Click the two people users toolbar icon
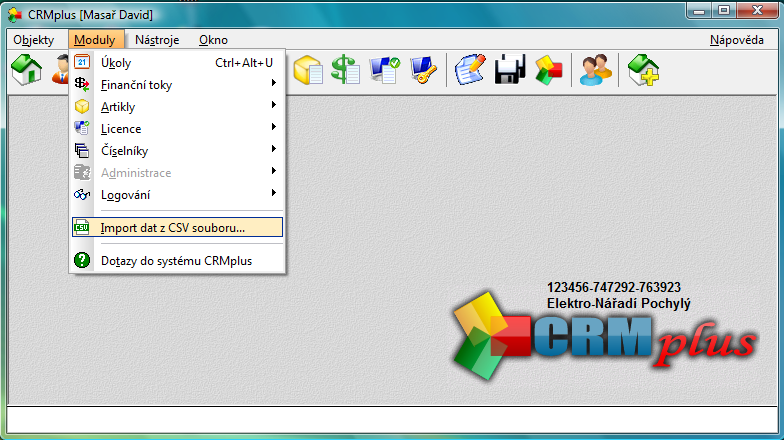Image resolution: width=784 pixels, height=440 pixels. pos(596,70)
